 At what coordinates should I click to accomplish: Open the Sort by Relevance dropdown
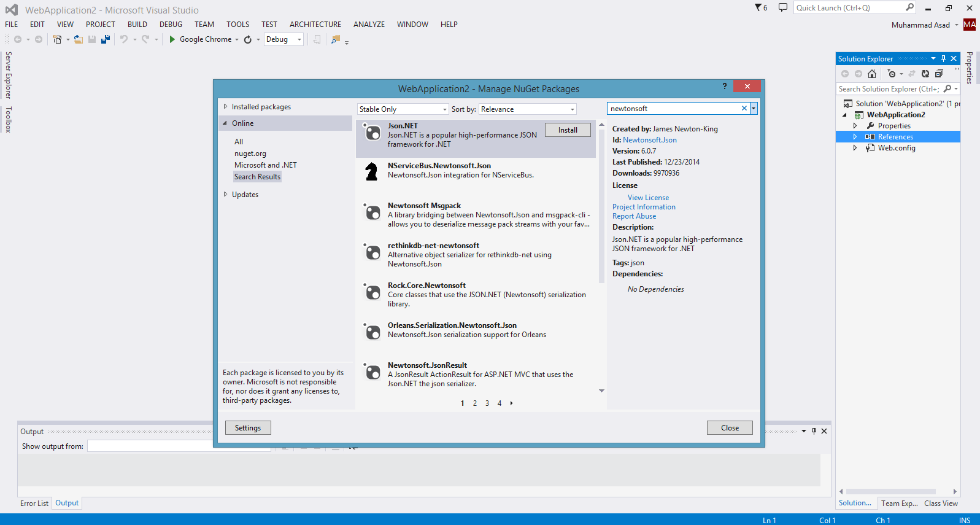pos(527,109)
